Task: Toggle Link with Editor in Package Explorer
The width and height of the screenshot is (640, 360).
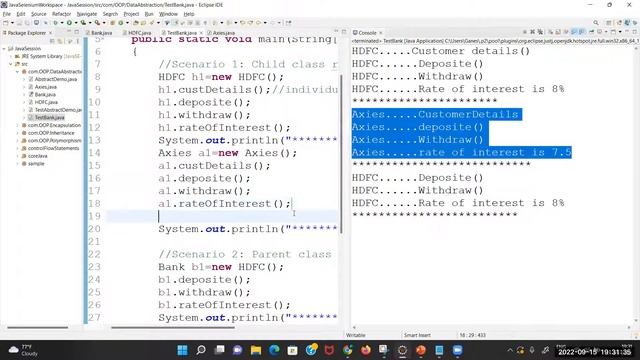Action: 60,41
